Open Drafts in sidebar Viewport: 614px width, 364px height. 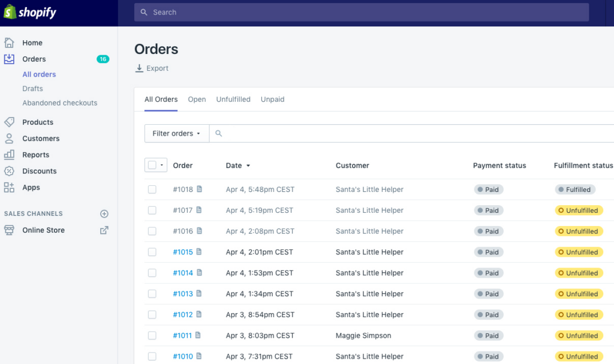[x=32, y=89]
